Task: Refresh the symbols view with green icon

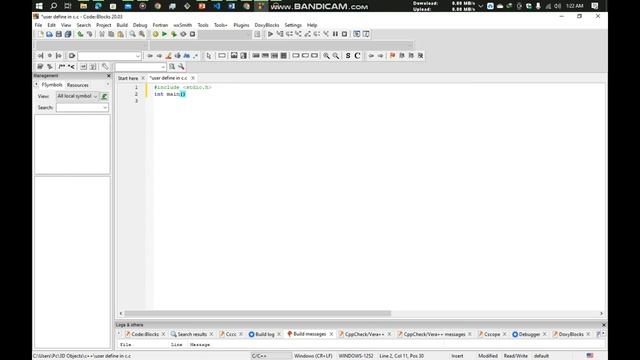Action: coord(104,96)
